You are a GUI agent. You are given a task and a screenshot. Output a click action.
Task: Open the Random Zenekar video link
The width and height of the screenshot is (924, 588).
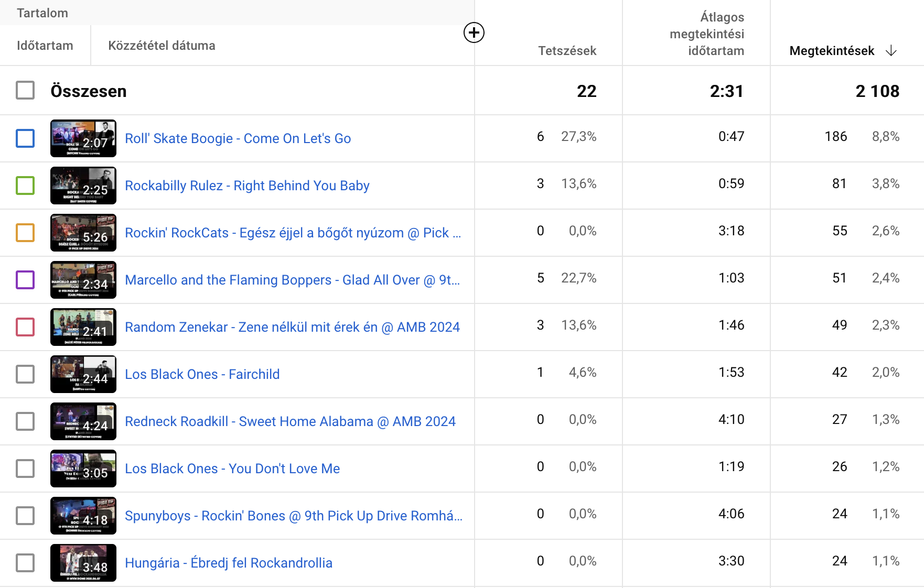(292, 327)
